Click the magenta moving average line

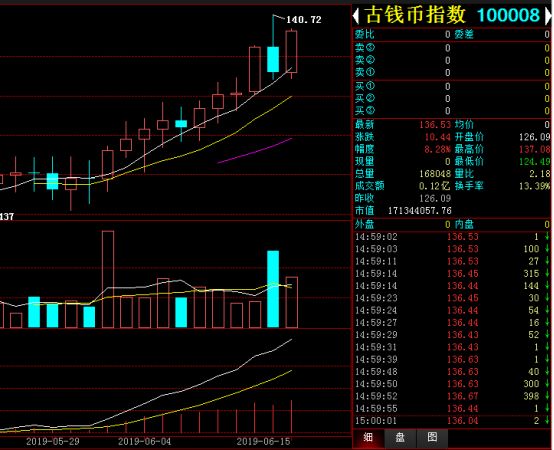pyautogui.click(x=255, y=151)
